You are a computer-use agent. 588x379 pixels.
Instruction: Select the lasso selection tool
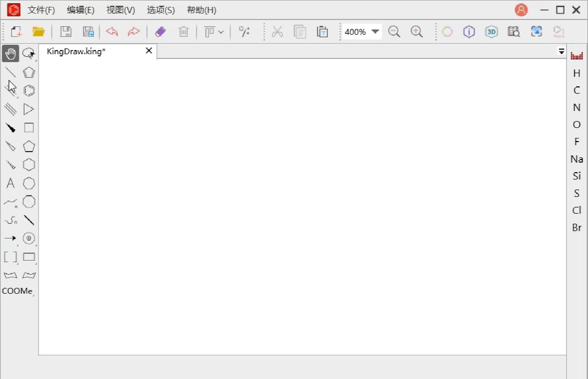(29, 54)
